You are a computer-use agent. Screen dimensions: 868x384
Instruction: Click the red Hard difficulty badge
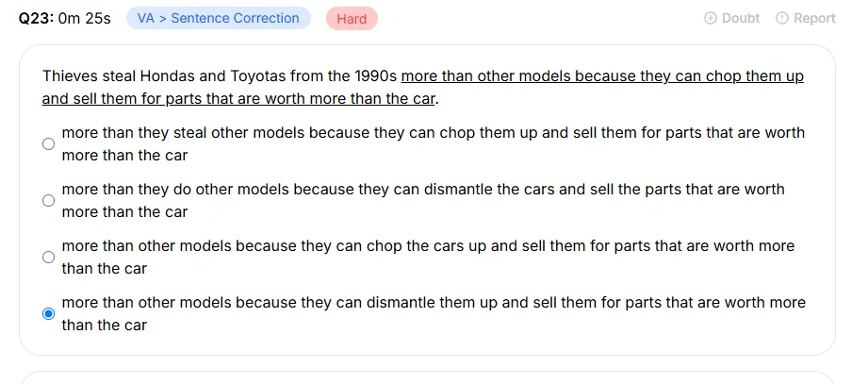(352, 19)
